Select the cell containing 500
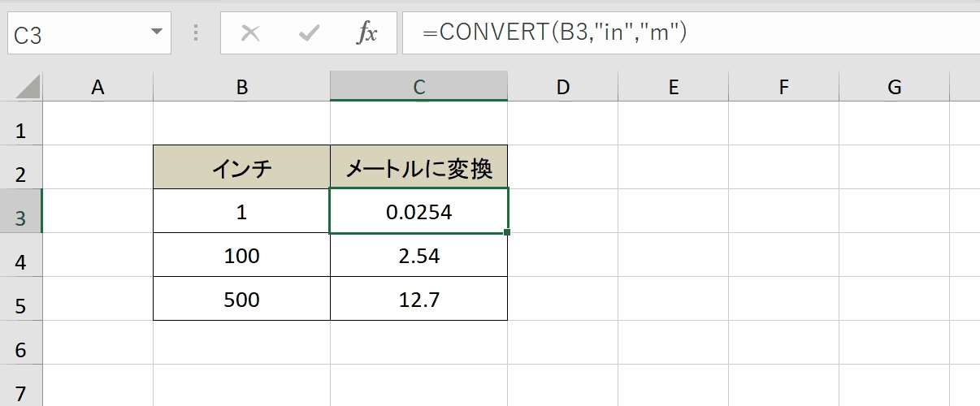Screen dimensions: 980x406 tap(242, 299)
